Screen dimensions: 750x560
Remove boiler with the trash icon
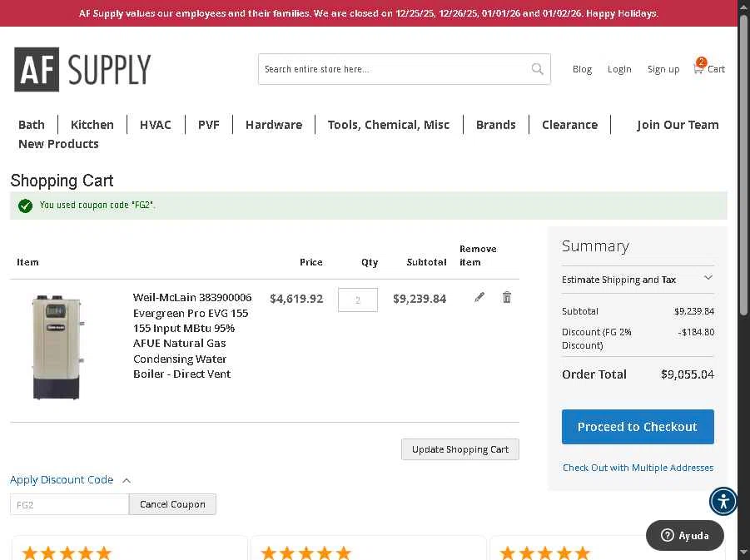(x=507, y=297)
